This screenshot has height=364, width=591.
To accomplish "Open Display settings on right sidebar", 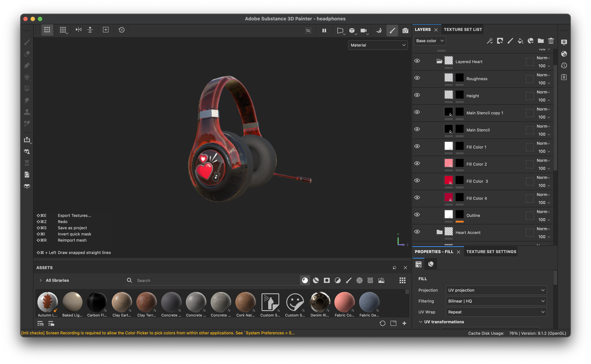I will [x=564, y=42].
